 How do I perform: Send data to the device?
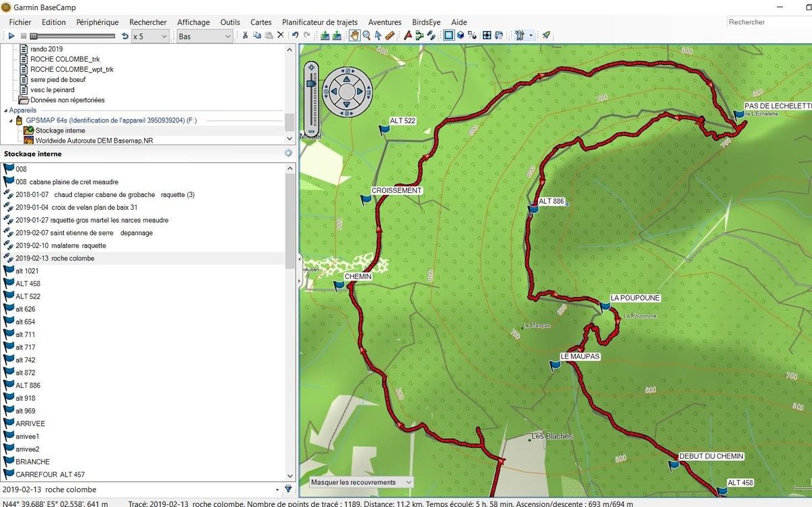pos(325,35)
